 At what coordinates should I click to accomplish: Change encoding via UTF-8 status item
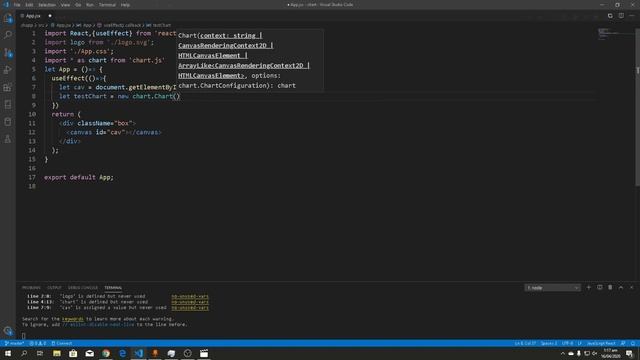point(567,343)
